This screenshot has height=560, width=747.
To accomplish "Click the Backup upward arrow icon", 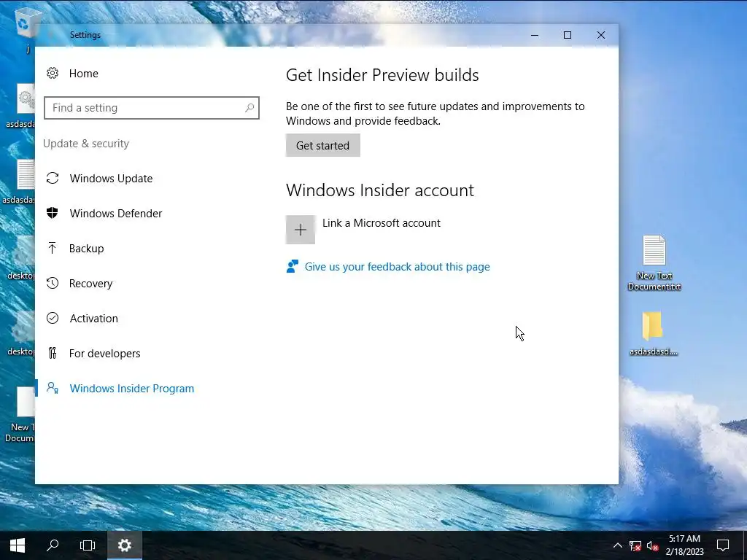I will [53, 248].
